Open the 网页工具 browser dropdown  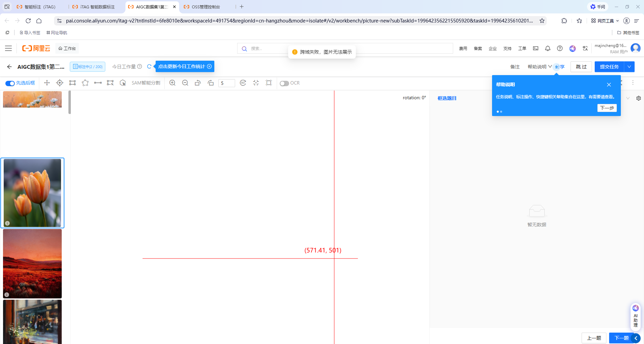coord(605,21)
